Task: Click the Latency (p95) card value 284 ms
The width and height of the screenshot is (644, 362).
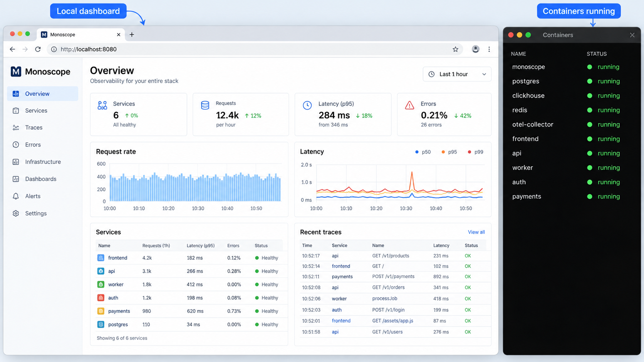Action: click(334, 115)
